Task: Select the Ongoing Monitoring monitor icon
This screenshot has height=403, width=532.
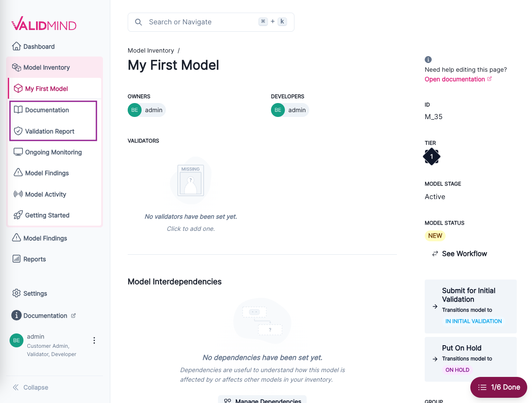Action: tap(18, 152)
